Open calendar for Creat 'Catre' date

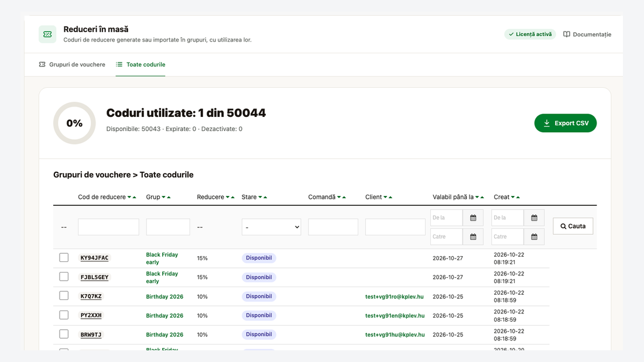pos(534,237)
